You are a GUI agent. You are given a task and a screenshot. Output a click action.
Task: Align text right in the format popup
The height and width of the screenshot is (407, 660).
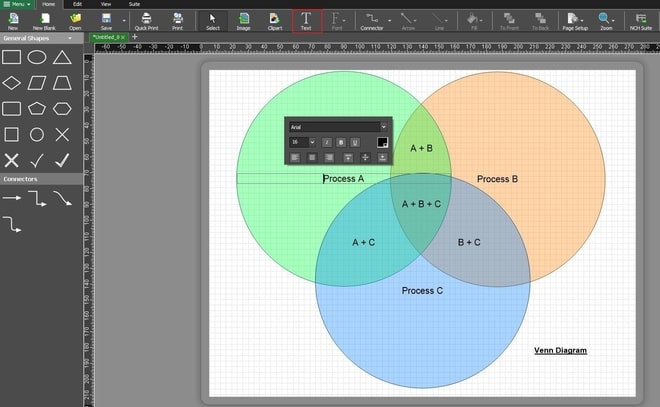(329, 157)
